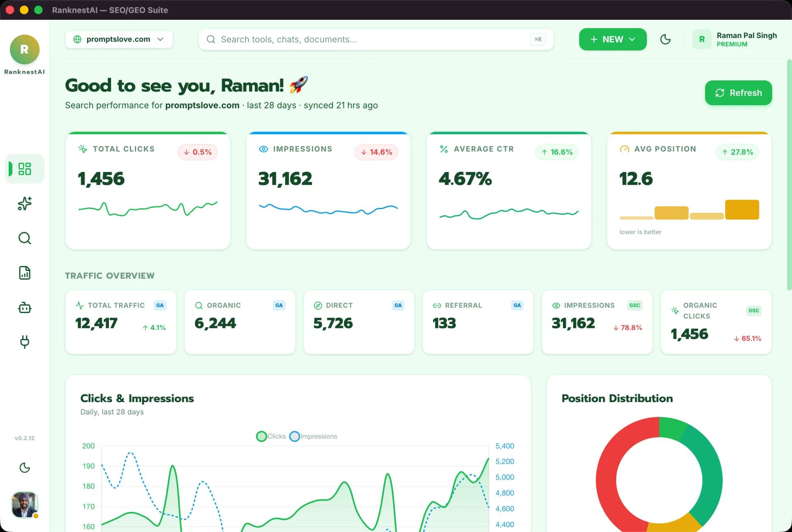Select the 5,726 direct value
Viewport: 792px width, 532px height.
coord(333,323)
